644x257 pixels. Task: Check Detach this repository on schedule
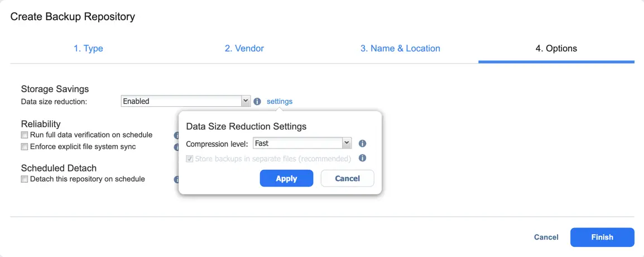click(x=25, y=179)
